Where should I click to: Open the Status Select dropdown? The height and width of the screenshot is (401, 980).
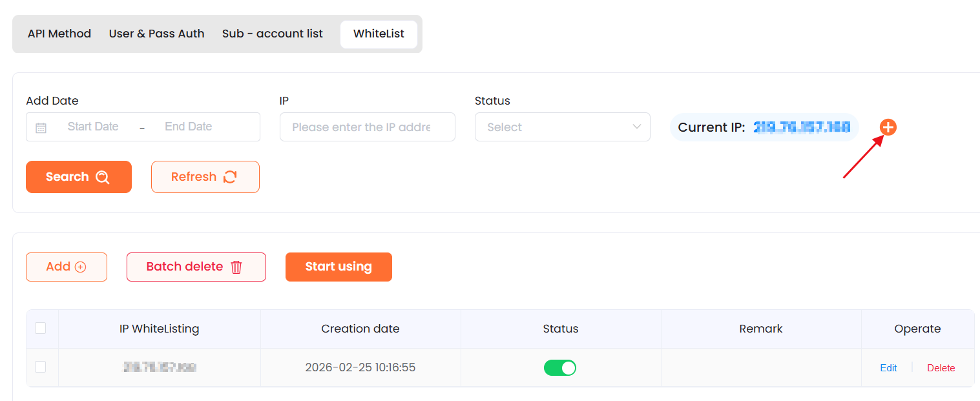[556, 127]
